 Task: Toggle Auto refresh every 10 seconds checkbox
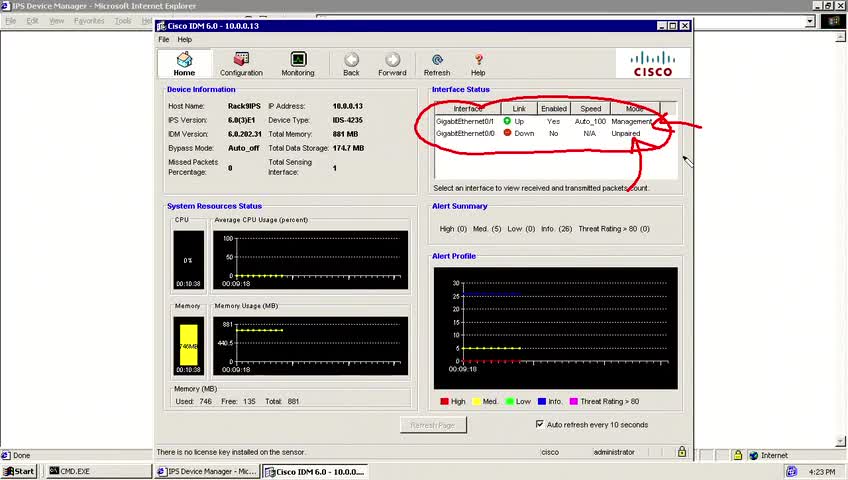click(539, 424)
